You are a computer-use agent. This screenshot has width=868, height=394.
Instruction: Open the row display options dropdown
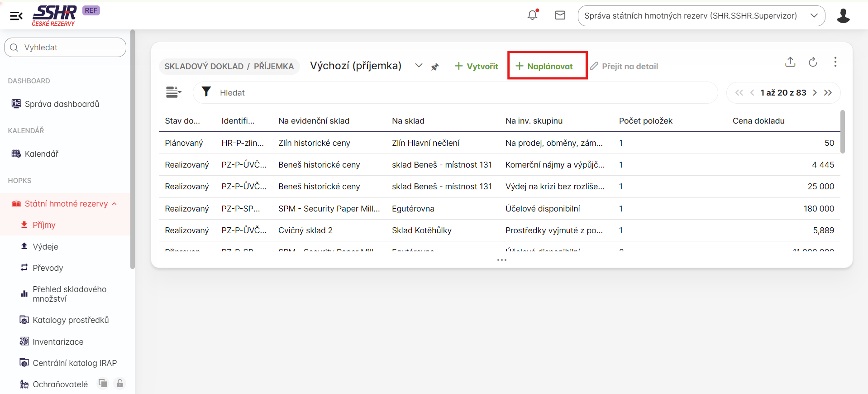pos(173,92)
